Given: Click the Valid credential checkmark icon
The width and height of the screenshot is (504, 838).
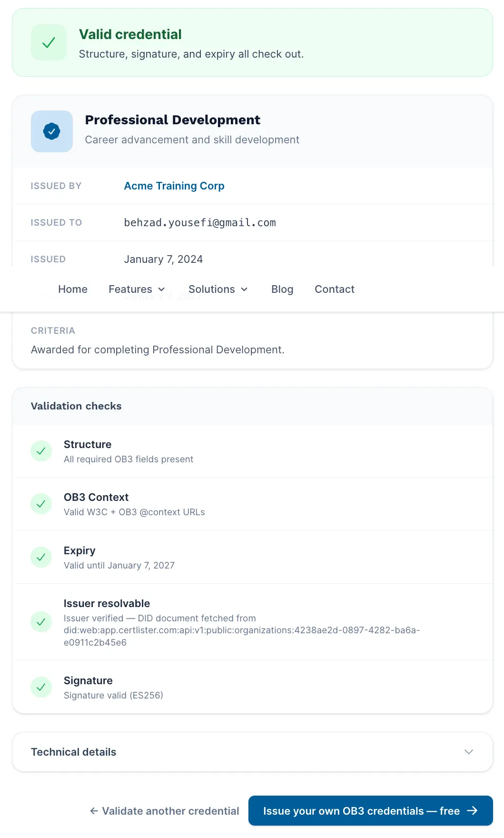Looking at the screenshot, I should pos(49,43).
